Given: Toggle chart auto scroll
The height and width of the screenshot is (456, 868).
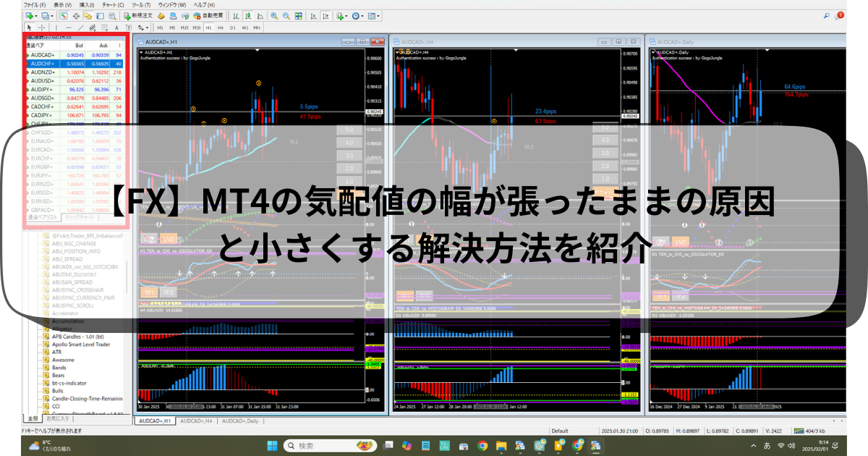Looking at the screenshot, I should [x=312, y=15].
